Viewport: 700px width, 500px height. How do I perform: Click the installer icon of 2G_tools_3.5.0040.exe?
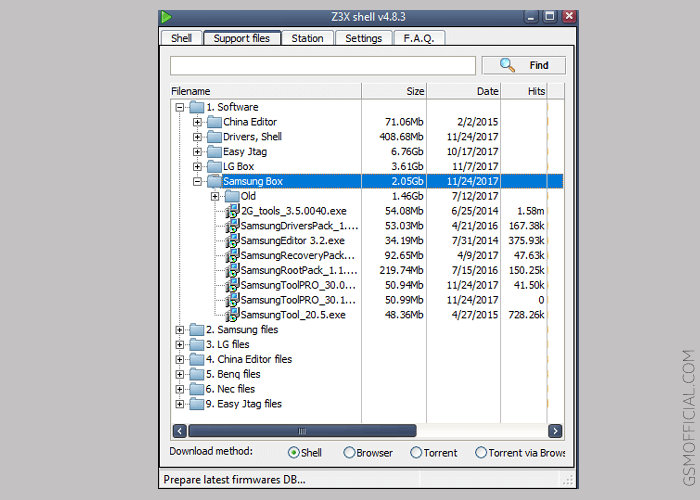tap(232, 211)
